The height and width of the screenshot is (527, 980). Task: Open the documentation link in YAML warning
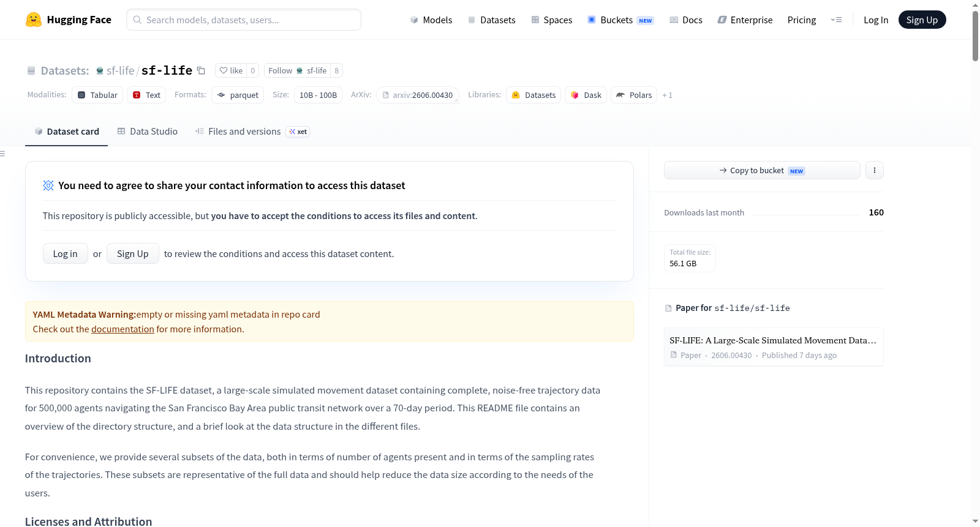123,329
